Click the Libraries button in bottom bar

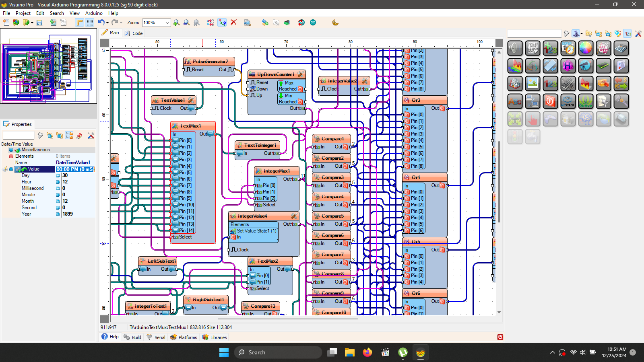pos(215,337)
